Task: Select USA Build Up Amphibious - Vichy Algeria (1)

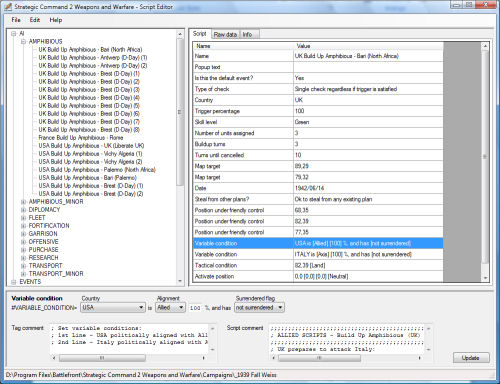Action: coord(90,154)
